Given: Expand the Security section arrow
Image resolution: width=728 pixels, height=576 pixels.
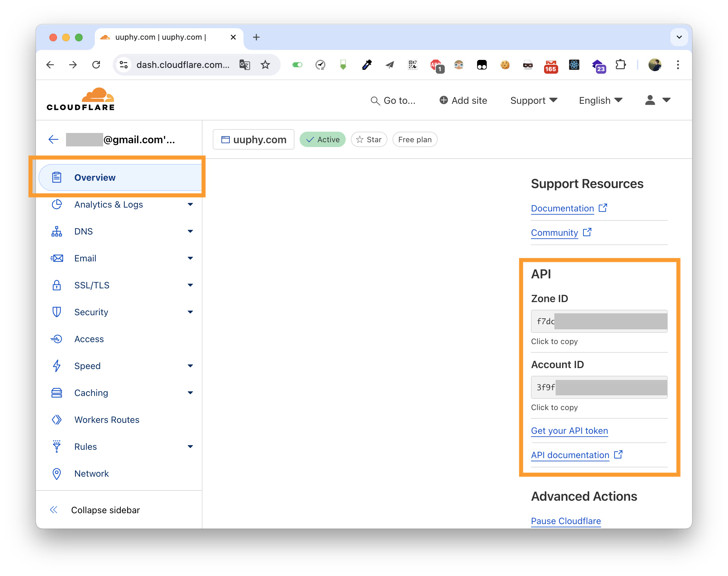Looking at the screenshot, I should pos(190,312).
